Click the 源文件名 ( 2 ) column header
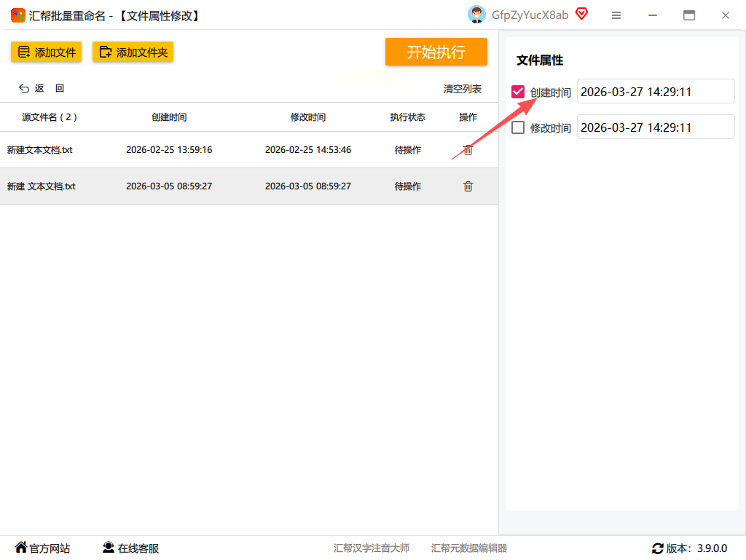The image size is (746, 560). tap(50, 117)
